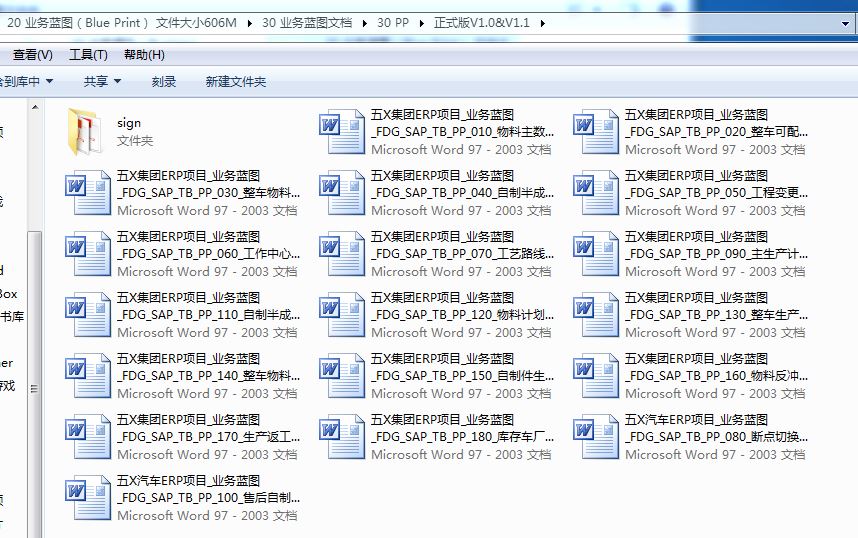Screen dimensions: 858x538
Task: Click 正式版V1.0&V1.1 breadcrumb segment
Action: tap(482, 23)
